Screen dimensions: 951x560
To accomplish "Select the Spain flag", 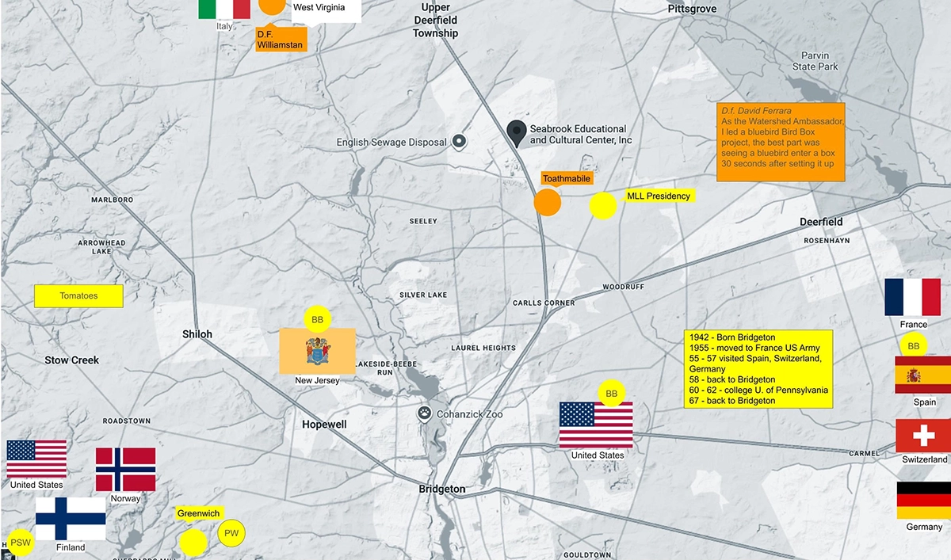I will point(922,375).
